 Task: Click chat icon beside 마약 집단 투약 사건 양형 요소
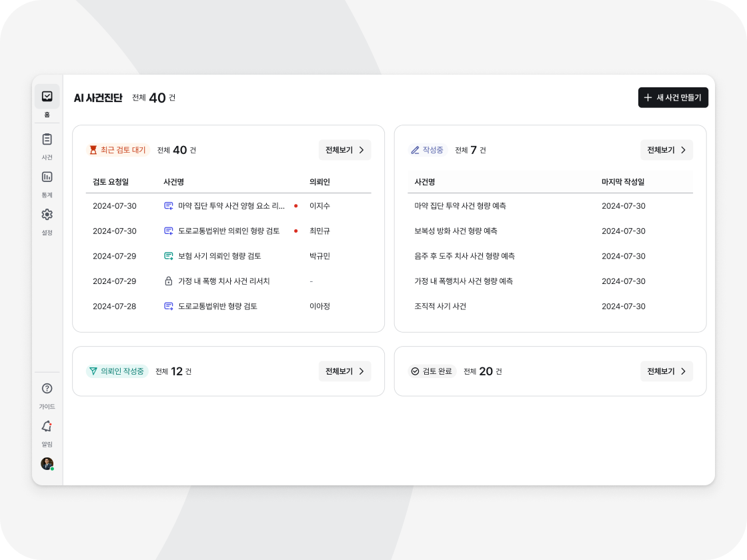click(169, 206)
